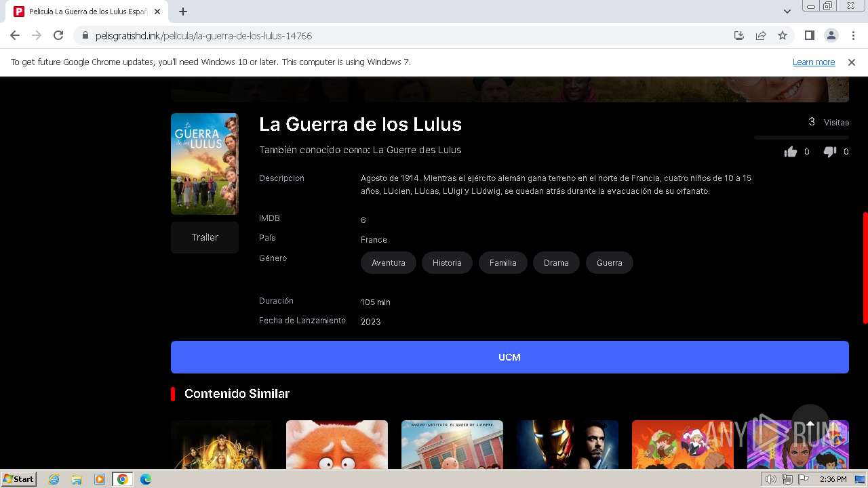This screenshot has width=868, height=488.
Task: Dismiss the Chrome update notice
Action: (852, 62)
